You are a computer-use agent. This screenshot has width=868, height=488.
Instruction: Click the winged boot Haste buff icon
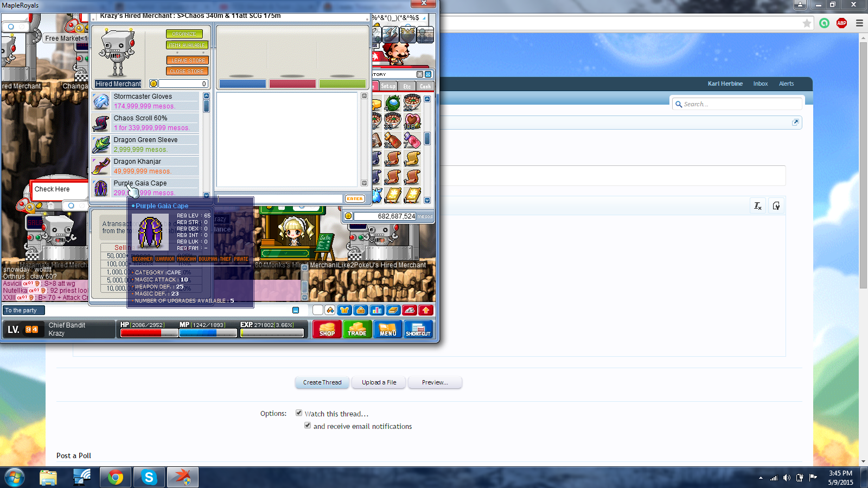coord(390,34)
